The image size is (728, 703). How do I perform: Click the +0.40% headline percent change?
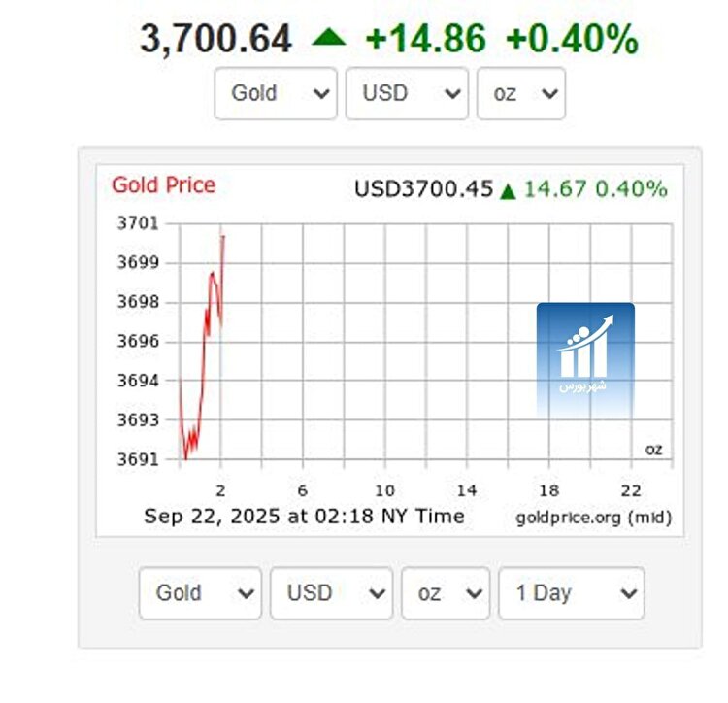point(573,40)
